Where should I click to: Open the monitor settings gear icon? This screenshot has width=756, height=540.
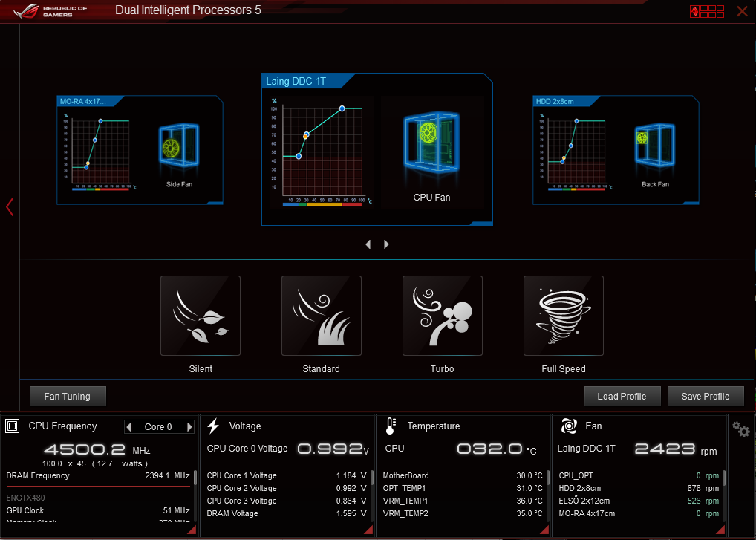coord(740,429)
